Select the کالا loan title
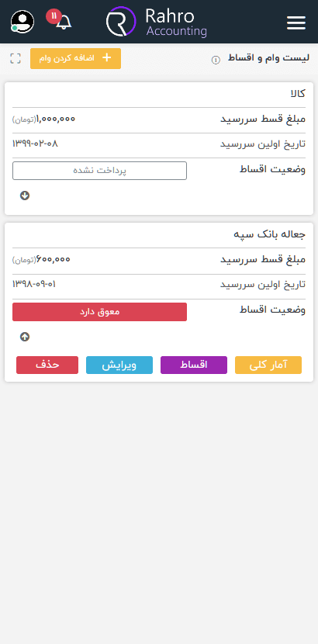Viewport: 318px width, 644px height. coord(298,94)
